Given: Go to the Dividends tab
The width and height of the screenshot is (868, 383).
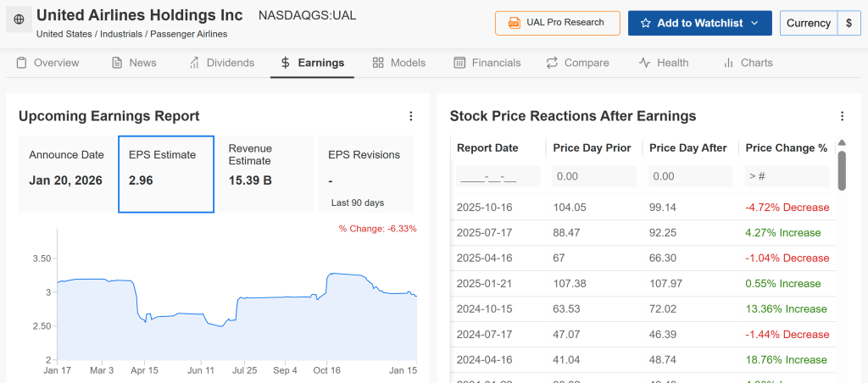Looking at the screenshot, I should 221,63.
